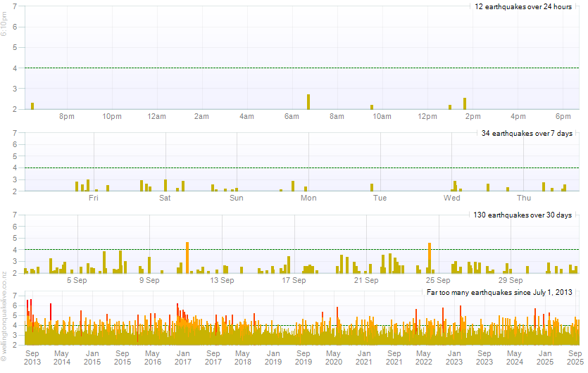Select the 'Sat' day label on 7-day axis
This screenshot has width=588, height=373.
(165, 198)
